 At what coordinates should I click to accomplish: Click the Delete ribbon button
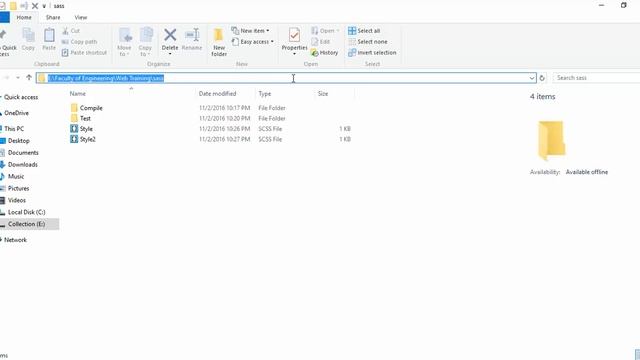tap(170, 42)
